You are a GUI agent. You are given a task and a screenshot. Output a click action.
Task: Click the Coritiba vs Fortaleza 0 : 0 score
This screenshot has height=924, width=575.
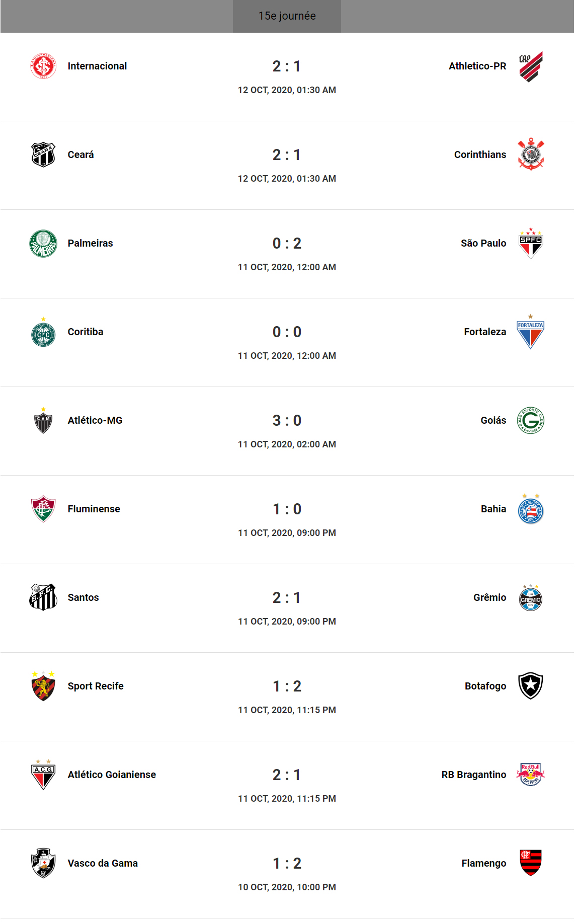[287, 332]
